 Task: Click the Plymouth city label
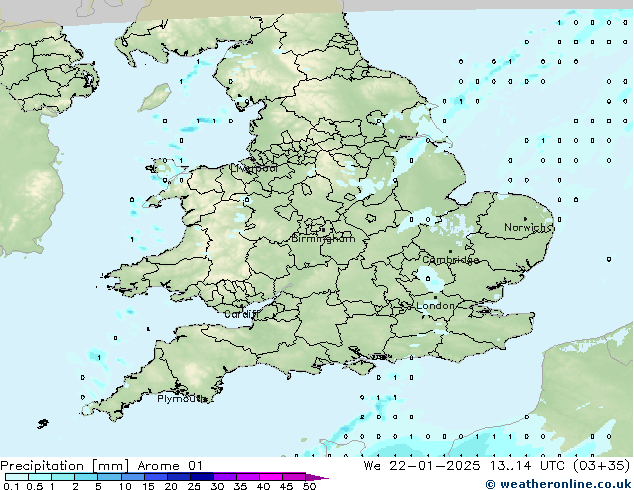pos(182,399)
